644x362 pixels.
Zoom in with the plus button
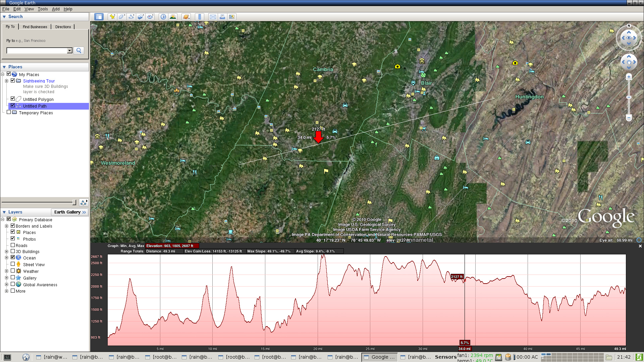[x=629, y=77]
